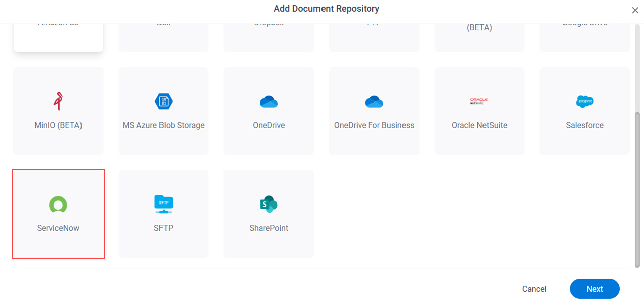Click the OneDrive For Business label

click(x=374, y=125)
